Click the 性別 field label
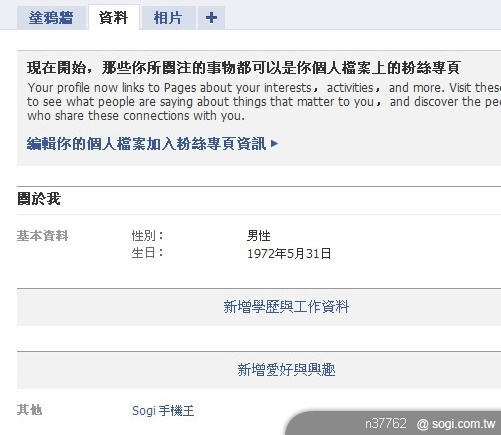The height and width of the screenshot is (435, 501). [148, 236]
